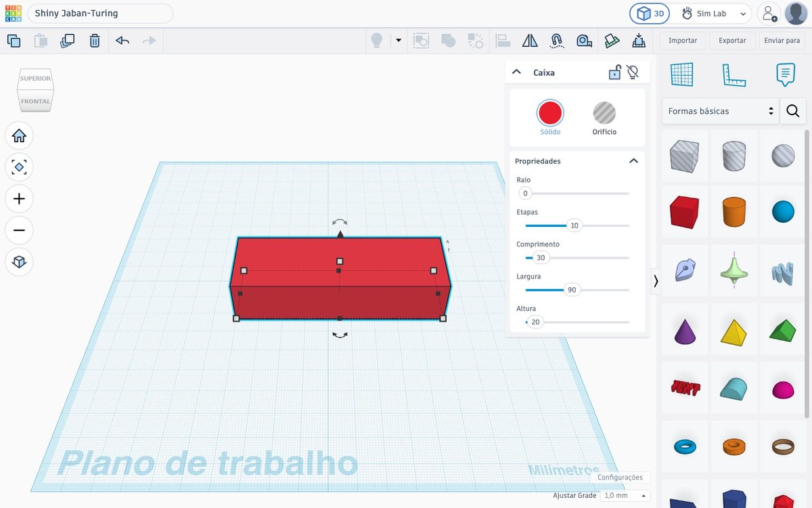Screen dimensions: 812x508
Task: Select the green Roof shape
Action: [x=783, y=331]
